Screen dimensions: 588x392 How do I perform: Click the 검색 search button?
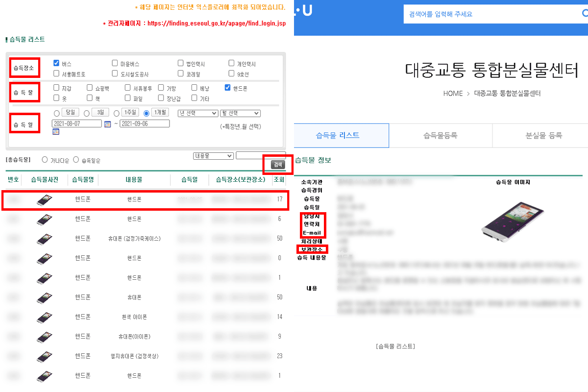(278, 165)
